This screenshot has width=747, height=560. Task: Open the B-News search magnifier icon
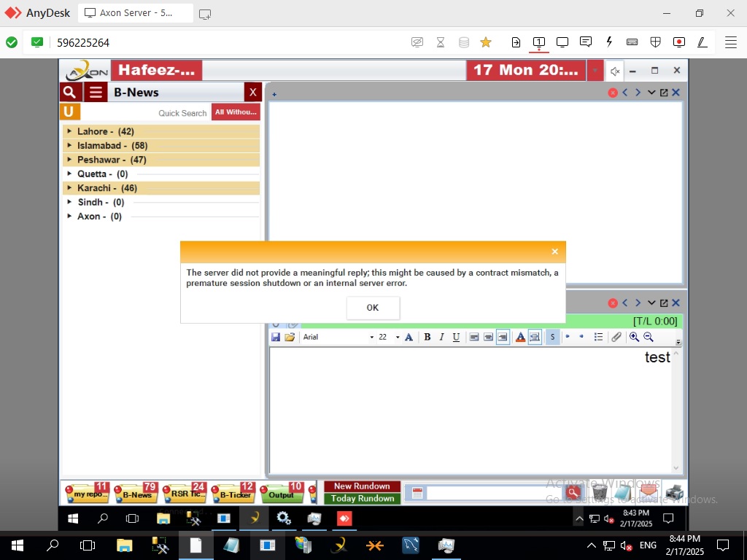(70, 92)
